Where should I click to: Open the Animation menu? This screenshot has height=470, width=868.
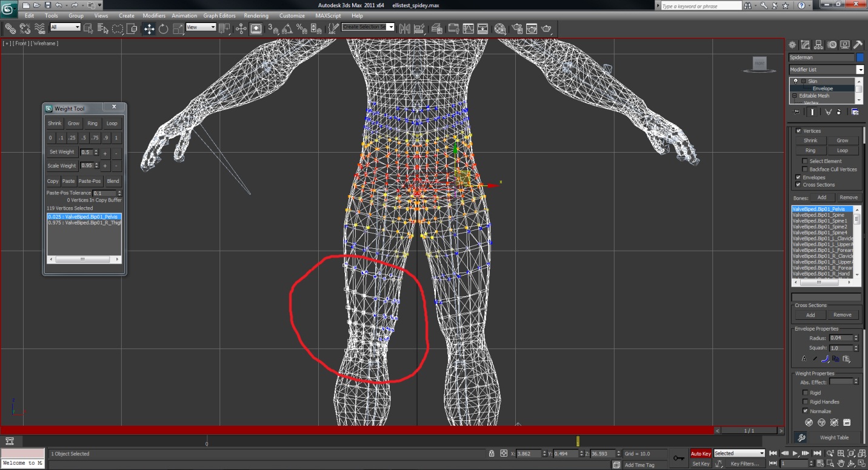184,16
